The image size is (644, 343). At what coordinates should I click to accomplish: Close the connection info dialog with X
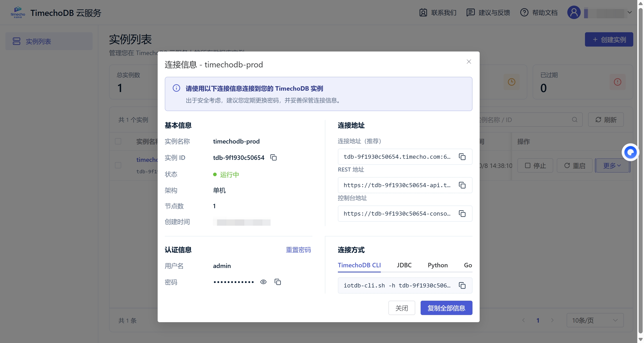[469, 62]
